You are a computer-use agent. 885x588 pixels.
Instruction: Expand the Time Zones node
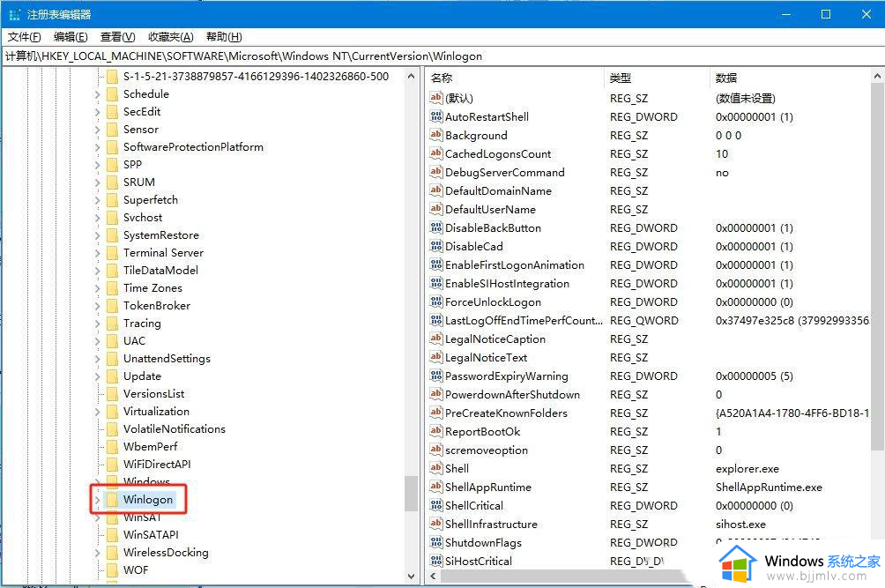pos(97,288)
